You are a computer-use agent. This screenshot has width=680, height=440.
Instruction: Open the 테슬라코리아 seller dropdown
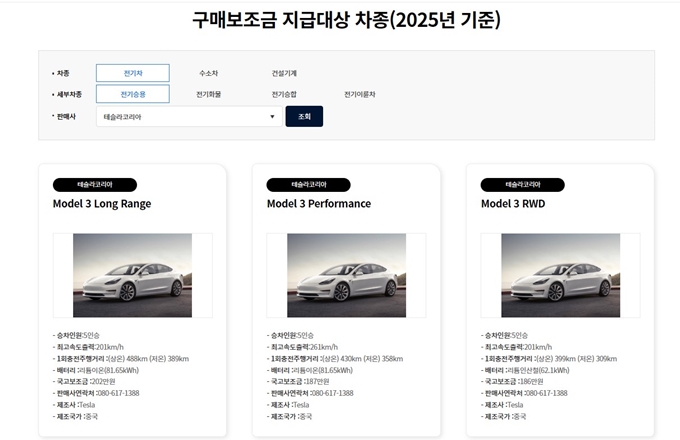(189, 117)
